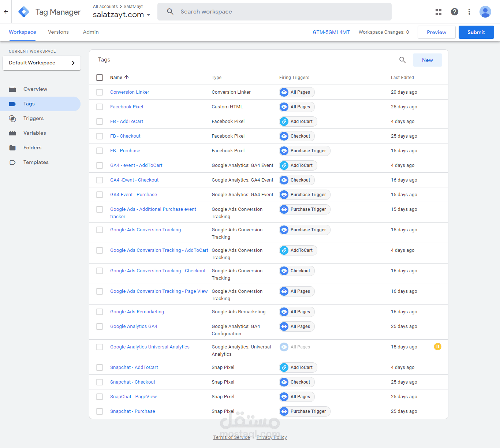This screenshot has height=448, width=500.
Task: Click All Pages trigger of Google Ads Remarketing
Action: click(x=297, y=312)
